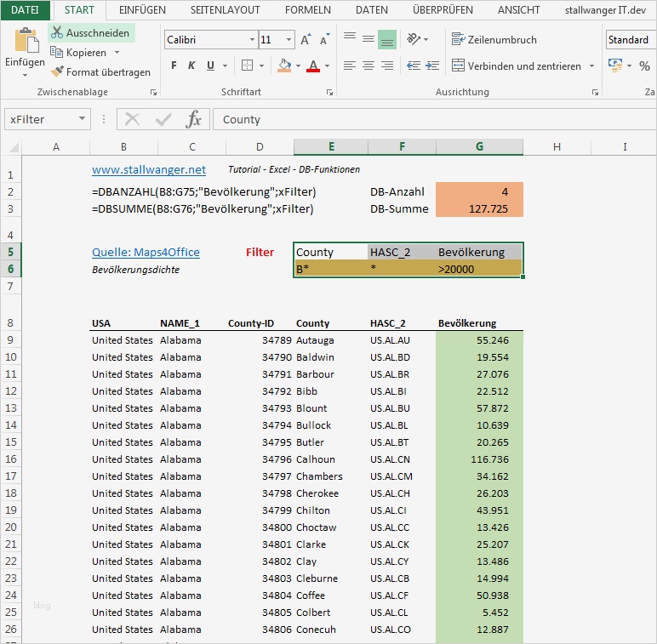This screenshot has height=644, width=657.
Task: Apply red font color A
Action: (313, 66)
